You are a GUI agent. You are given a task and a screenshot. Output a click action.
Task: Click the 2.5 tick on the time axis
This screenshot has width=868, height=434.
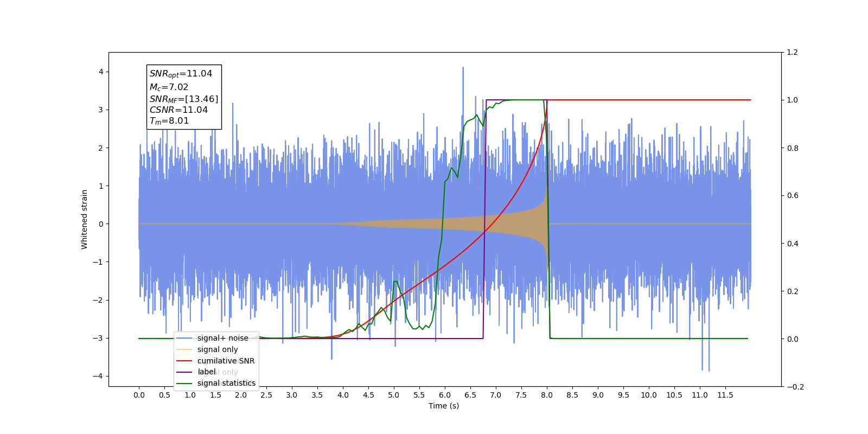click(266, 395)
